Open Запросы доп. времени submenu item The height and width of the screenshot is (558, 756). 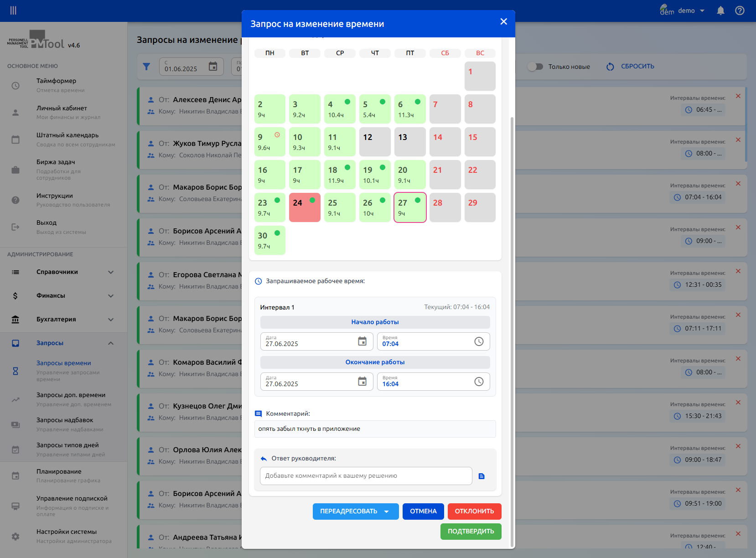point(63,399)
